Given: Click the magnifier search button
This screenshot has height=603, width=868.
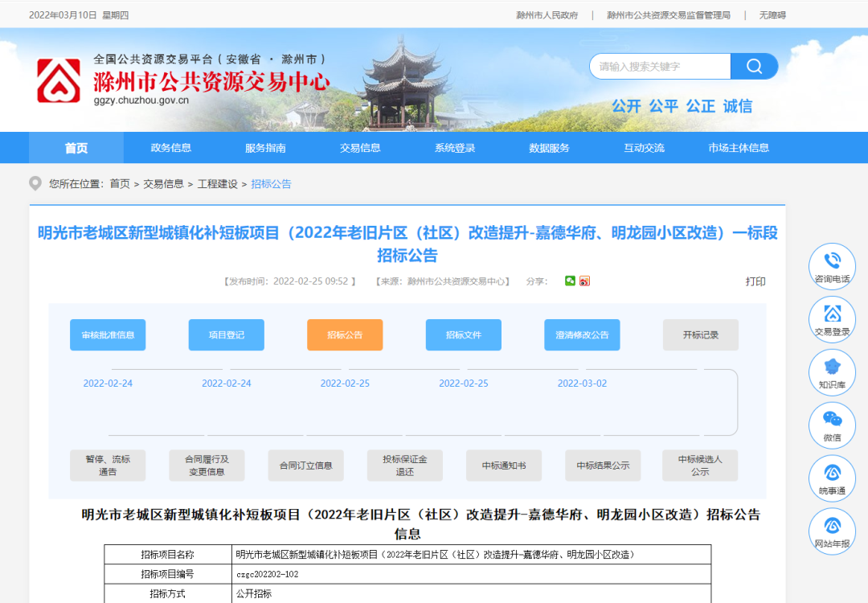Looking at the screenshot, I should [x=754, y=67].
